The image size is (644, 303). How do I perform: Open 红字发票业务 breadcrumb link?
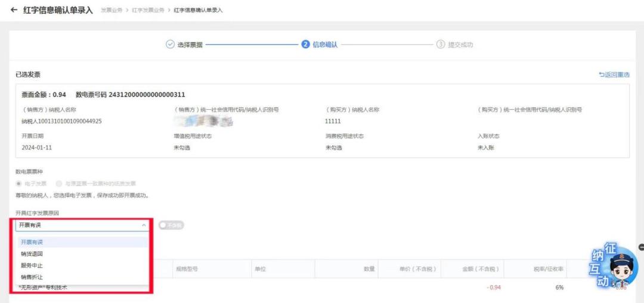tap(148, 10)
